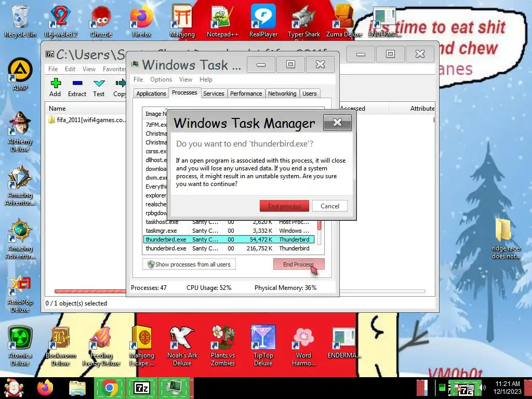Open Typer Shark desktop shortcut
This screenshot has width=532, height=399.
coord(303,21)
